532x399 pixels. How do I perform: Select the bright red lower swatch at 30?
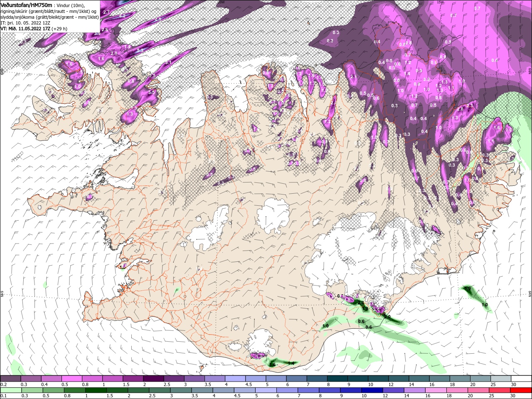pos(521,390)
